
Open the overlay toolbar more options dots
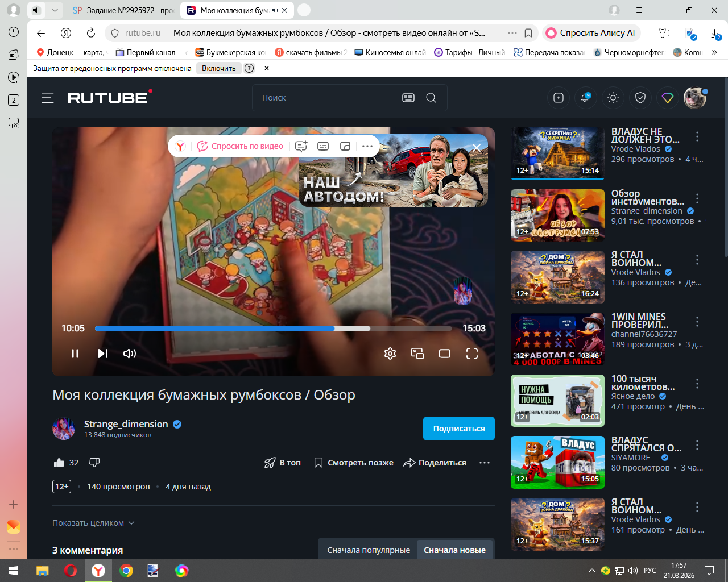(367, 146)
